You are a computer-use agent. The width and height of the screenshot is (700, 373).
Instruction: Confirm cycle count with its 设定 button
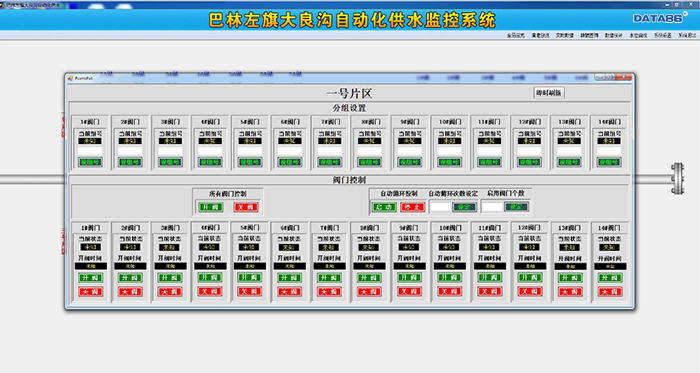[x=465, y=207]
